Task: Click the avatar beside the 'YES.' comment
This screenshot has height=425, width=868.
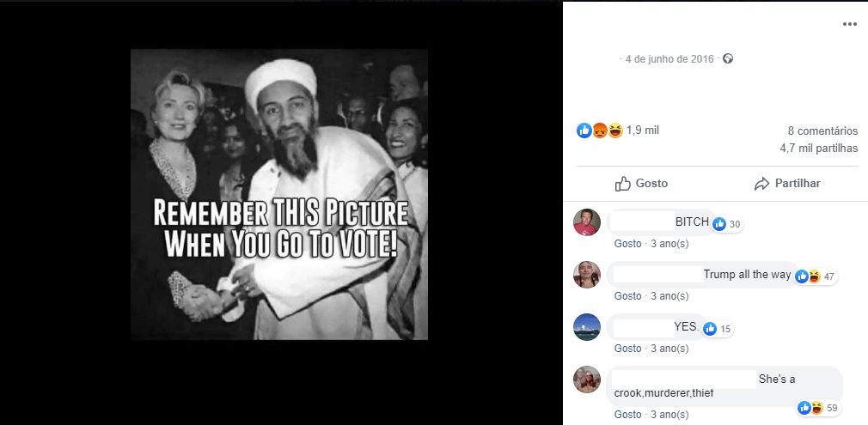Action: (587, 327)
